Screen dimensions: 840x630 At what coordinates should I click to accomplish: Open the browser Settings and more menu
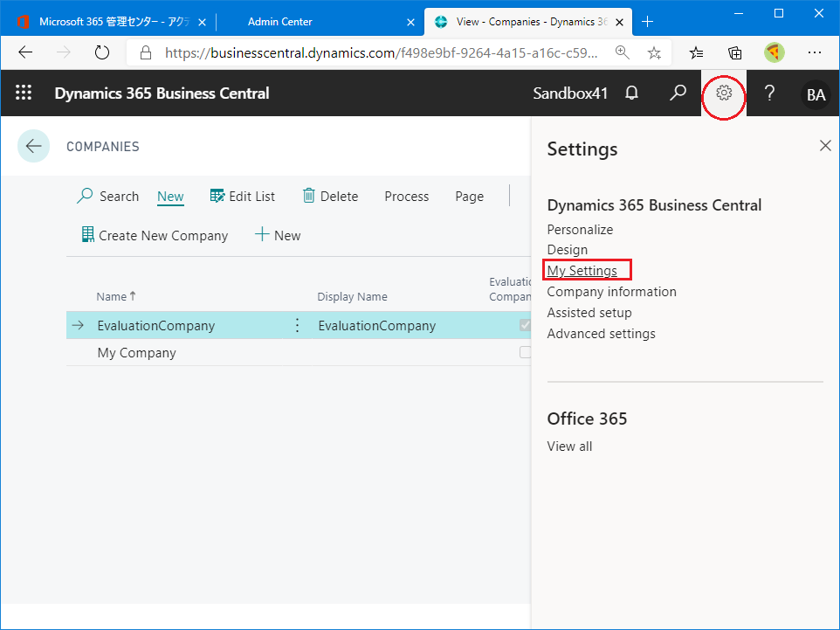[815, 52]
